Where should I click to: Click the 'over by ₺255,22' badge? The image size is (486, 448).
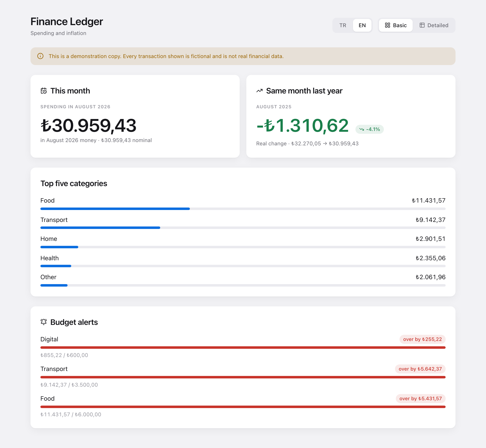pyautogui.click(x=422, y=339)
